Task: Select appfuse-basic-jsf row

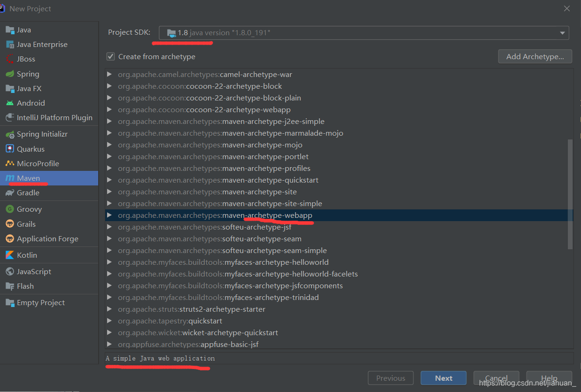Action: pos(339,344)
